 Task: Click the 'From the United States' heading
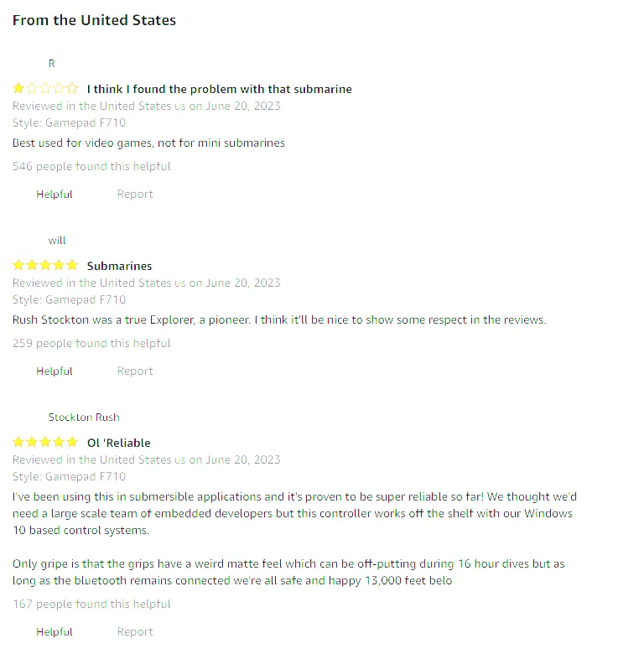tap(94, 20)
